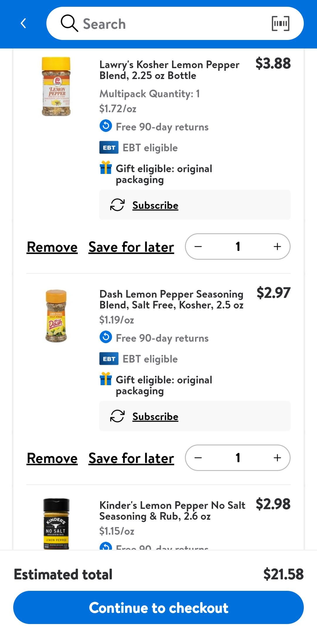Image resolution: width=317 pixels, height=644 pixels.
Task: Tap subscribe refresh icon for Lawry's item
Action: tap(117, 205)
